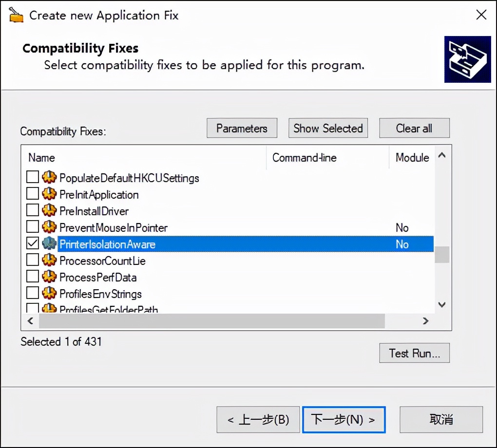Image resolution: width=497 pixels, height=448 pixels.
Task: Start a Test Run
Action: pos(414,353)
